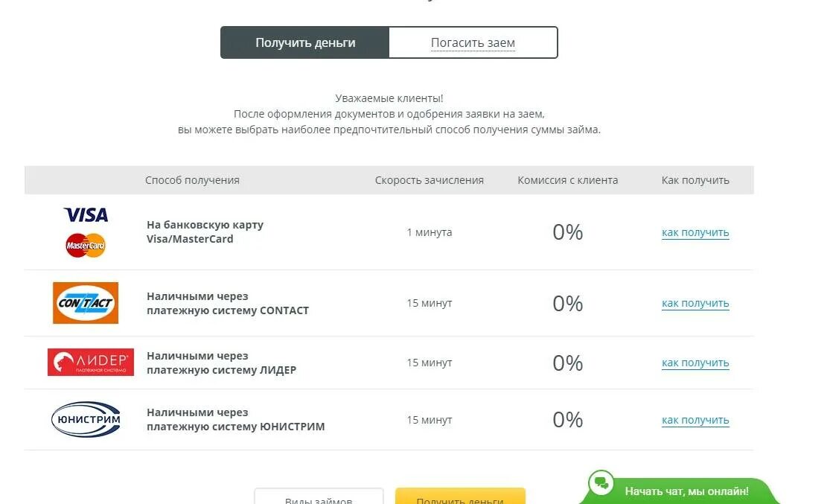Click the Скорость зачисления column header
Image resolution: width=833 pixels, height=504 pixels.
pos(429,180)
